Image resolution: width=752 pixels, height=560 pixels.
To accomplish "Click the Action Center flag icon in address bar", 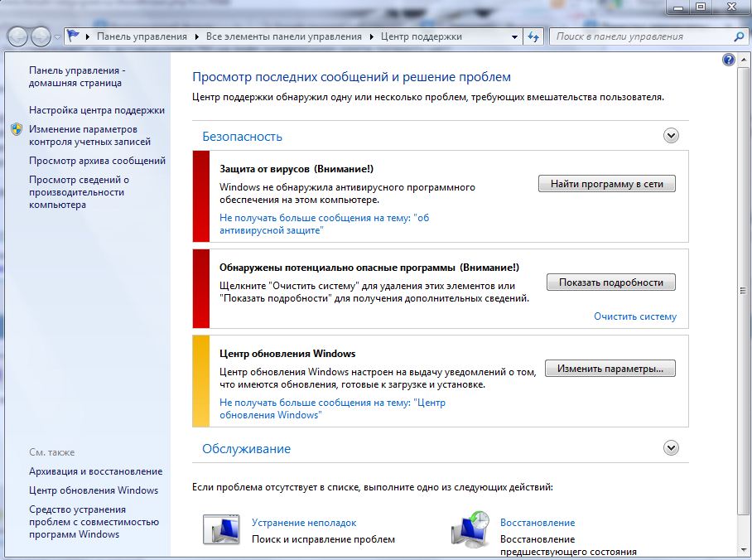I will [75, 36].
